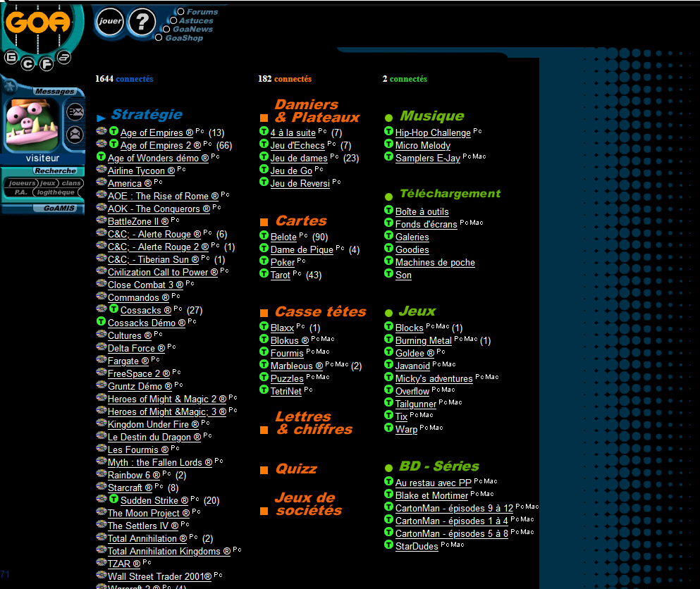
Task: Click green T icon beside TetriNet
Action: (x=264, y=390)
